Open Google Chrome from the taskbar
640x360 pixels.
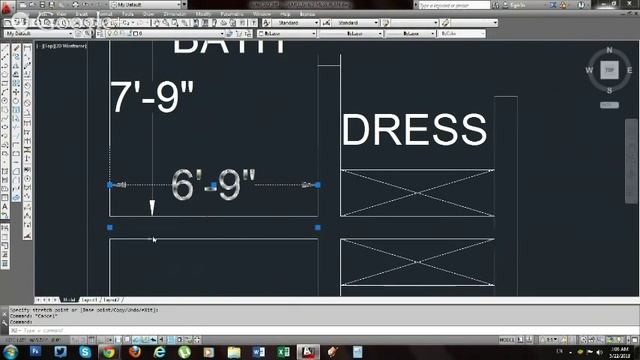click(109, 352)
